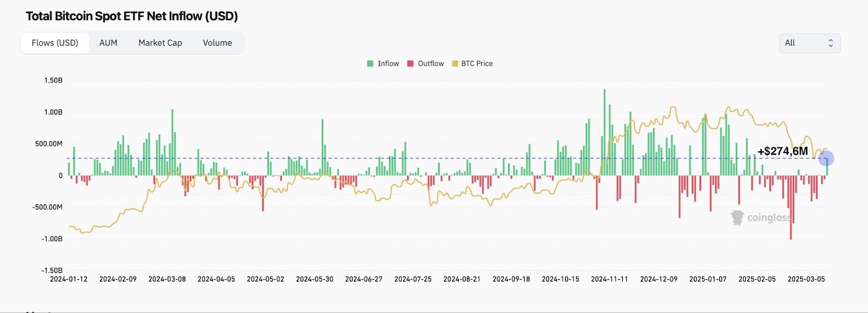Click the up-down chevron in the All selector
The width and height of the screenshot is (868, 313).
(x=831, y=43)
